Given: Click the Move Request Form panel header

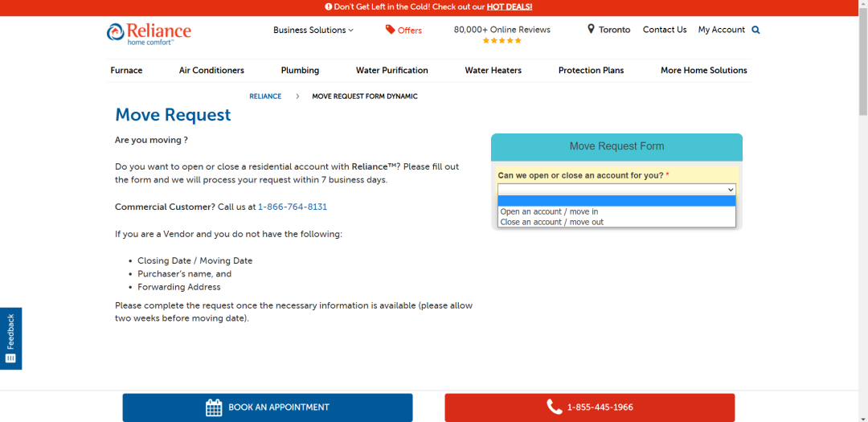Looking at the screenshot, I should (x=616, y=147).
